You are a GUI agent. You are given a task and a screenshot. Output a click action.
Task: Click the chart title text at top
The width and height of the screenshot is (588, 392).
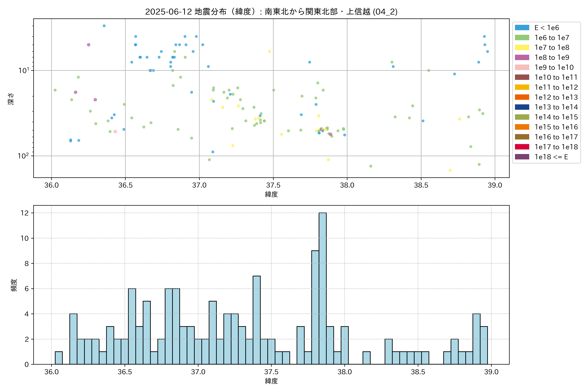pos(271,12)
